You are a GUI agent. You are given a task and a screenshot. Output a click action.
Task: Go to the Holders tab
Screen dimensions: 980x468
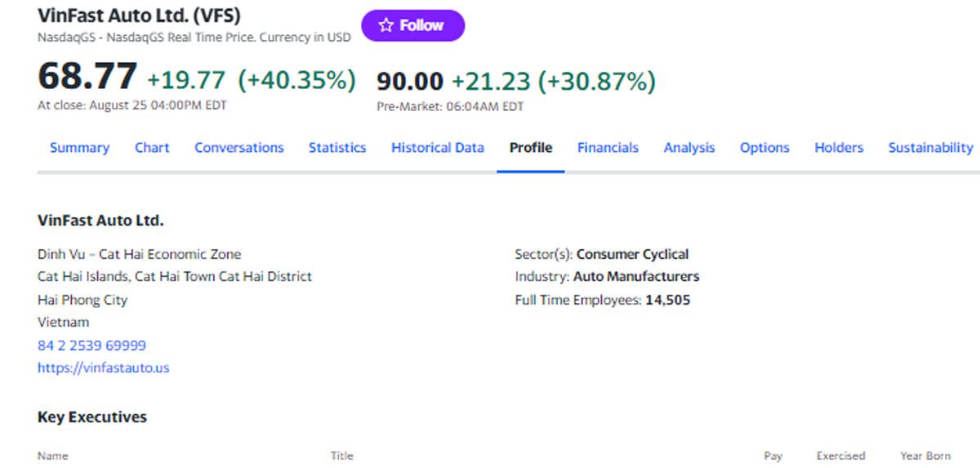click(x=839, y=148)
